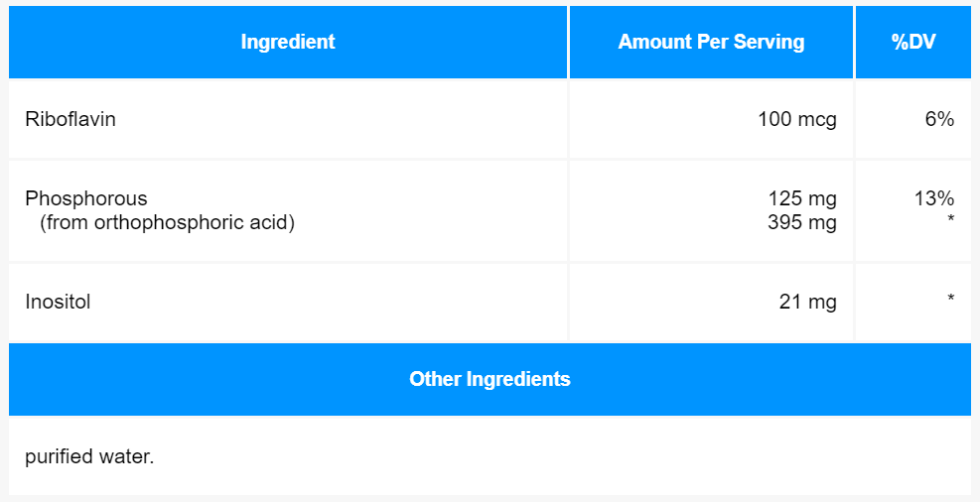Click the 21 mg amount
980x502 pixels.
click(x=807, y=303)
